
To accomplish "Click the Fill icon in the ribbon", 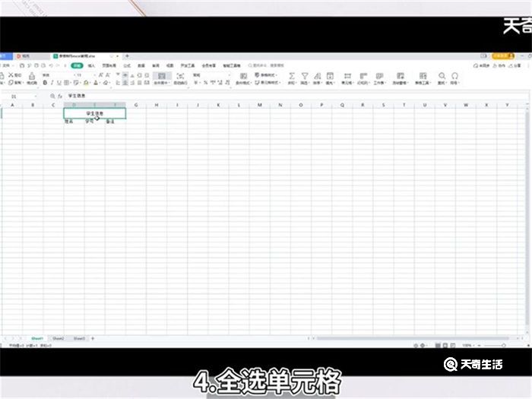I will [x=330, y=76].
